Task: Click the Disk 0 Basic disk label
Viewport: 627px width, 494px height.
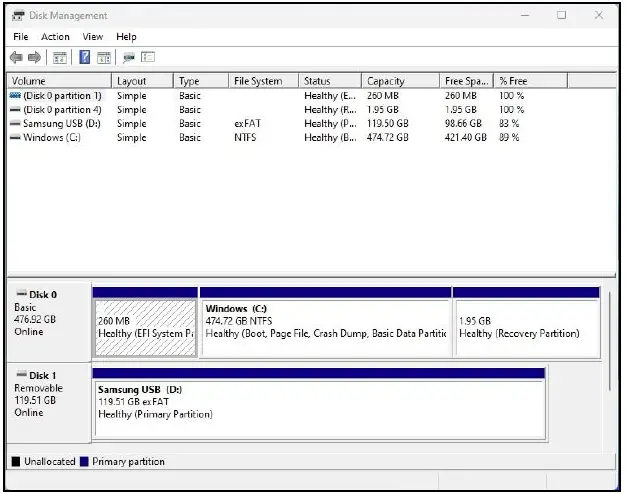Action: click(x=49, y=321)
